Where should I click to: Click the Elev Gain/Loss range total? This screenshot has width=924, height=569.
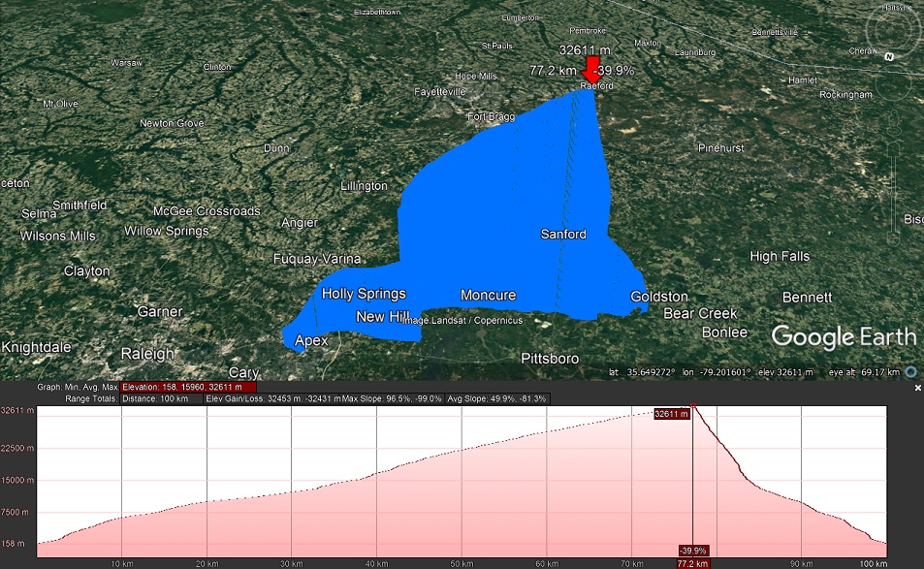271,398
